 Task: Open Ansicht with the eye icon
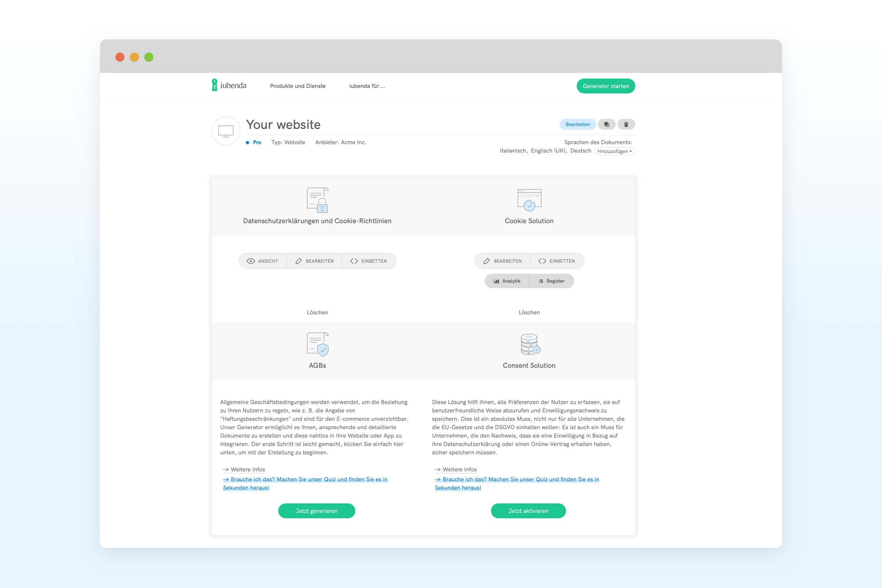(262, 261)
